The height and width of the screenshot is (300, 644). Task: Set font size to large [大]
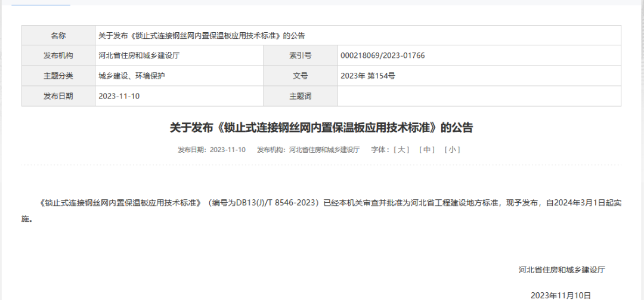pyautogui.click(x=401, y=150)
